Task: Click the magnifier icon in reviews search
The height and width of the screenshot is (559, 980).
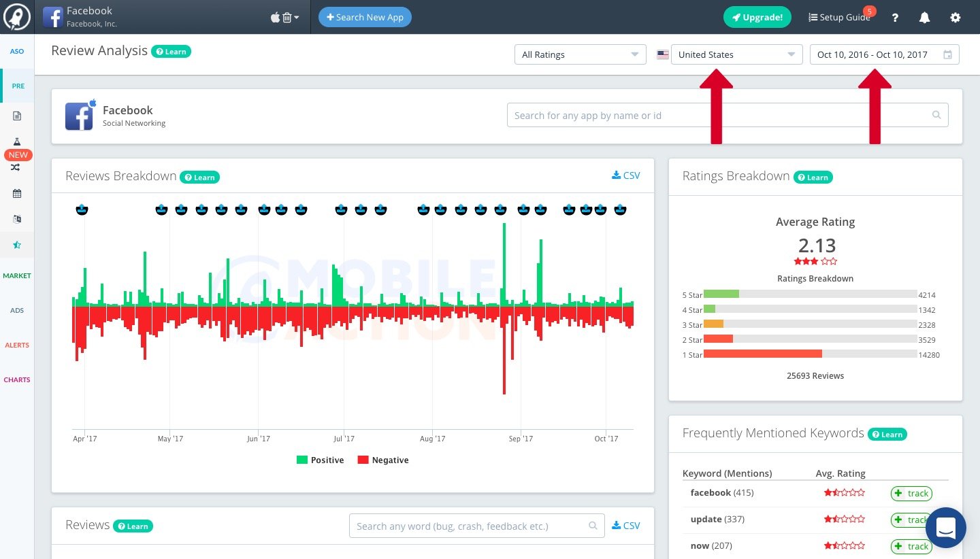Action: (593, 526)
